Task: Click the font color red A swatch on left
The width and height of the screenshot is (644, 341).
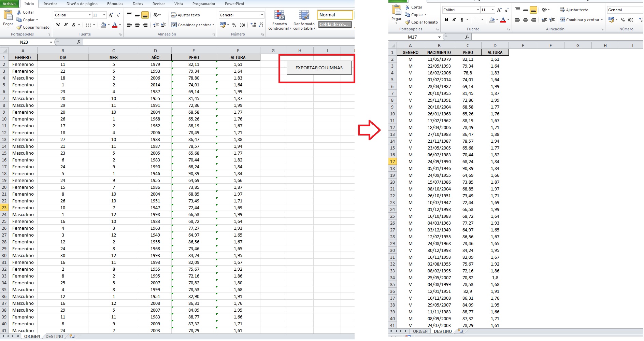Action: pos(115,25)
